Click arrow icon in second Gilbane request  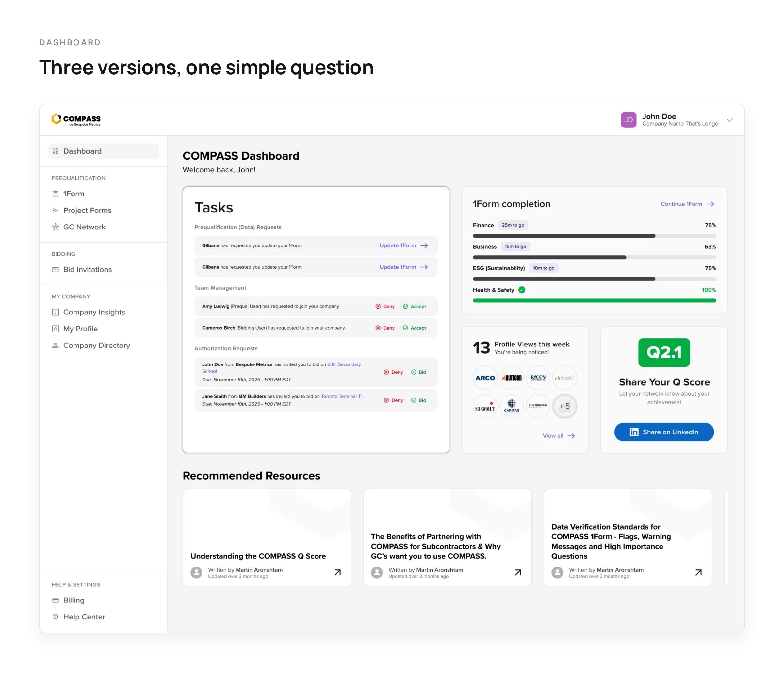coord(424,267)
